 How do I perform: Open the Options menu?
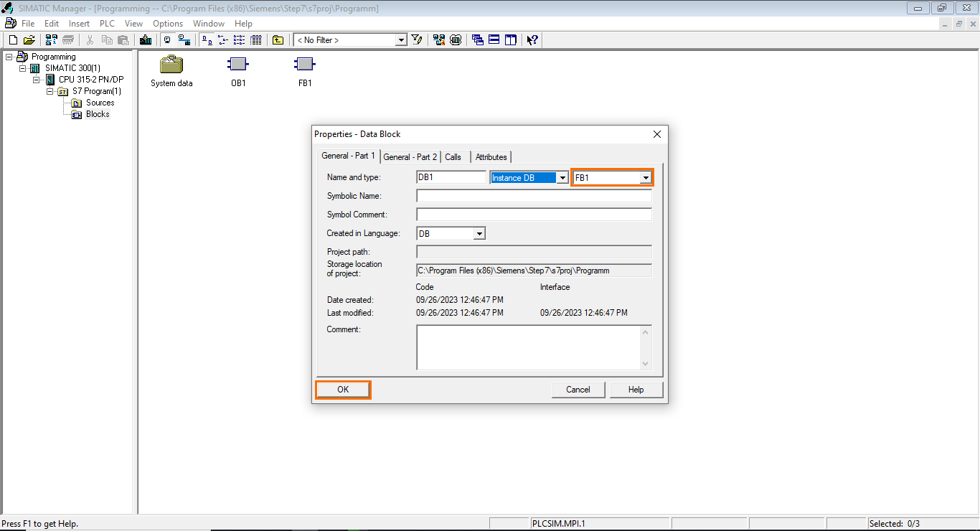pyautogui.click(x=168, y=24)
